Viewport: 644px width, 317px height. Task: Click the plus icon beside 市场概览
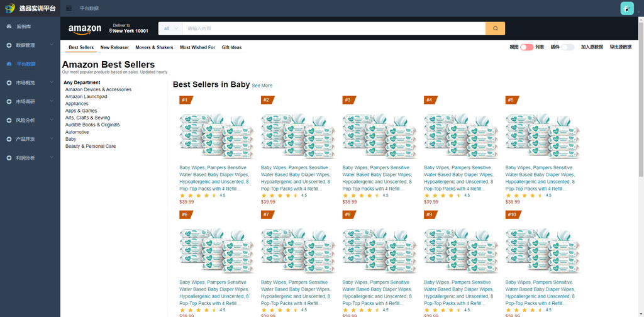point(9,83)
